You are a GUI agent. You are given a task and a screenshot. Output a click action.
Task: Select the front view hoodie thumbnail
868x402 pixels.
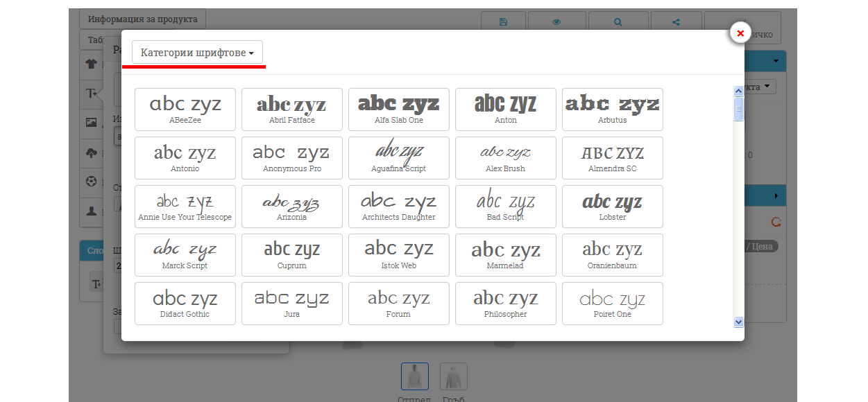click(x=414, y=376)
